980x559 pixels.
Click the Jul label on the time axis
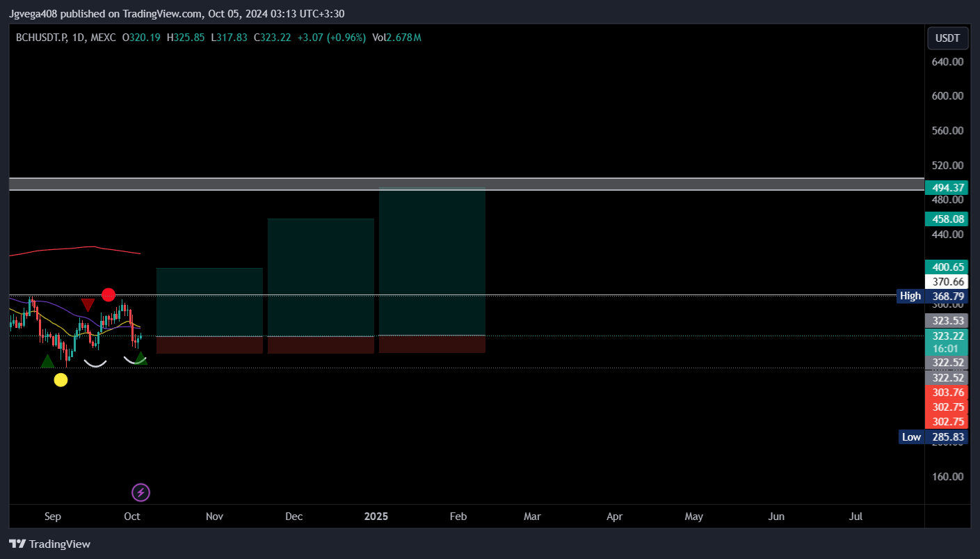click(856, 517)
